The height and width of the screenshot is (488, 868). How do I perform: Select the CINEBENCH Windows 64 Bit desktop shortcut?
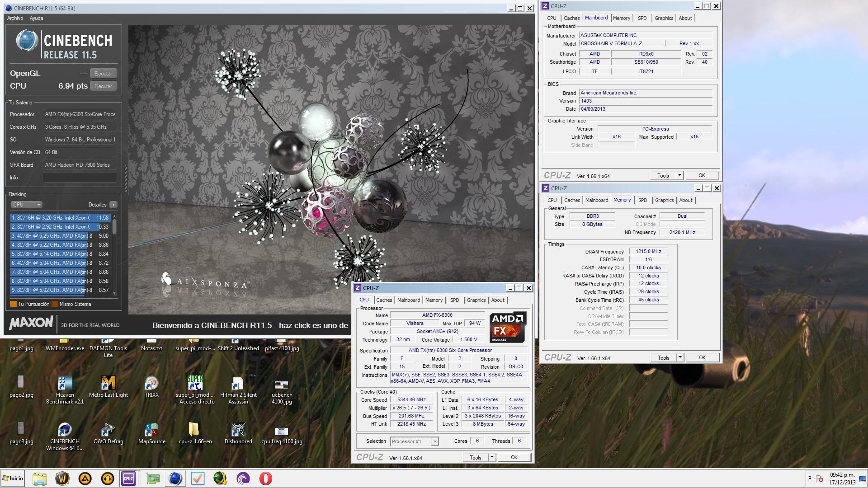tap(65, 436)
